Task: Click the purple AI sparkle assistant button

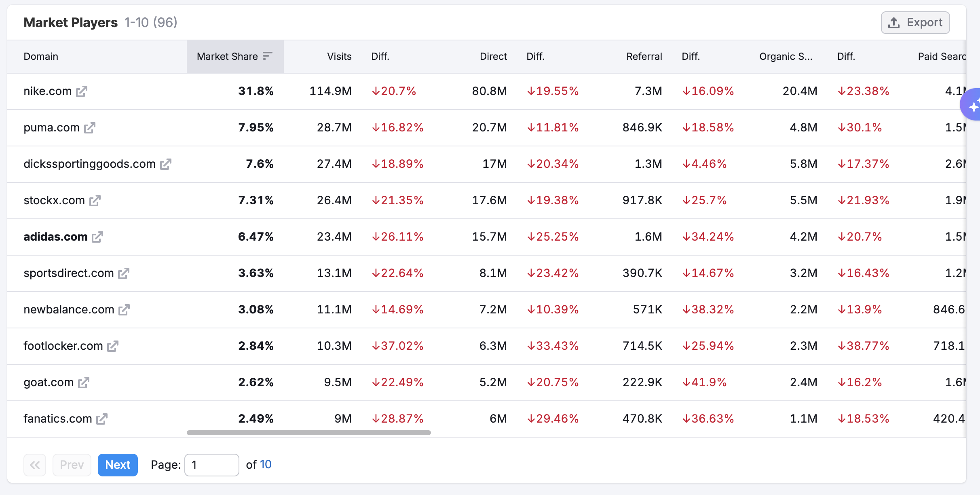Action: click(x=972, y=105)
